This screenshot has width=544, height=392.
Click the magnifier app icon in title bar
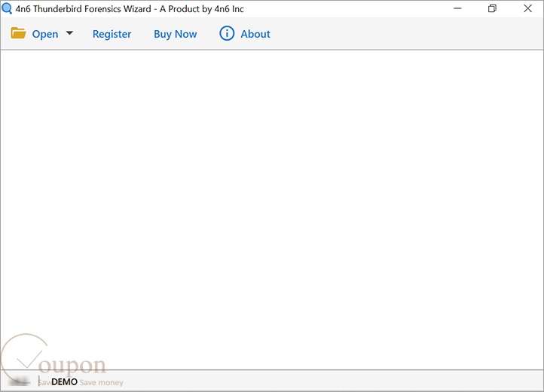(7, 9)
